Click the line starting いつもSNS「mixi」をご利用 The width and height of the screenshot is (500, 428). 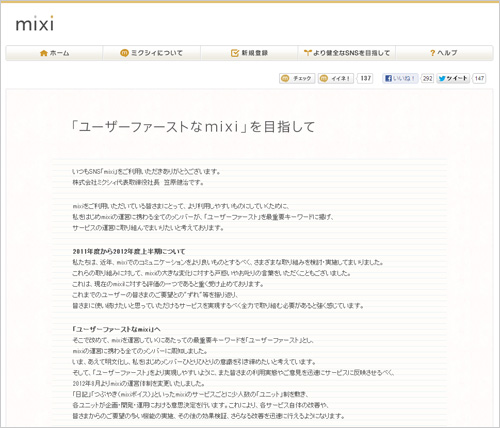(147, 172)
